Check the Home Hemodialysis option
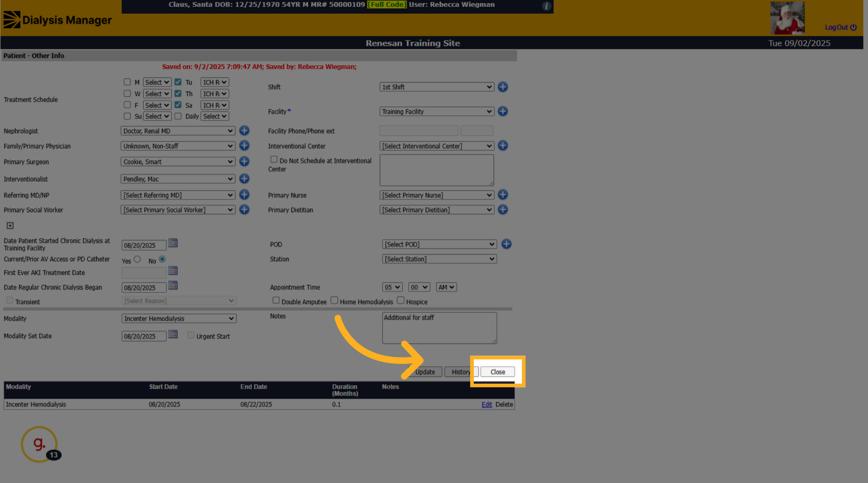The image size is (868, 483). pyautogui.click(x=334, y=300)
